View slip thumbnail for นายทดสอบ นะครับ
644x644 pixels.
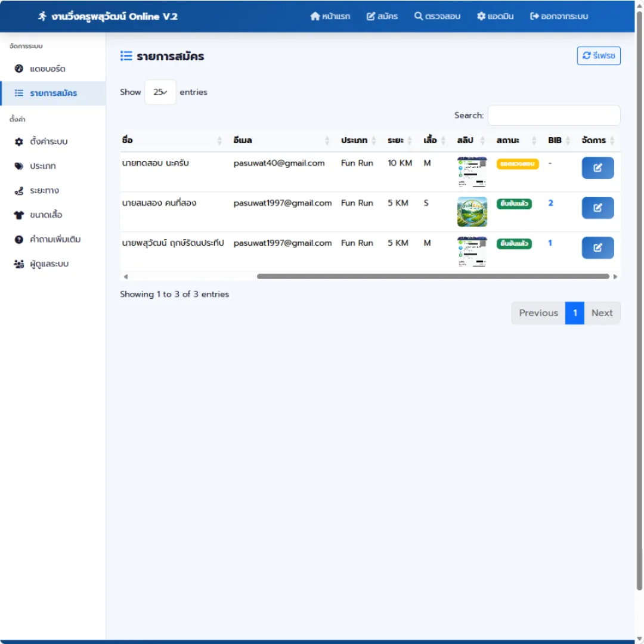(472, 172)
